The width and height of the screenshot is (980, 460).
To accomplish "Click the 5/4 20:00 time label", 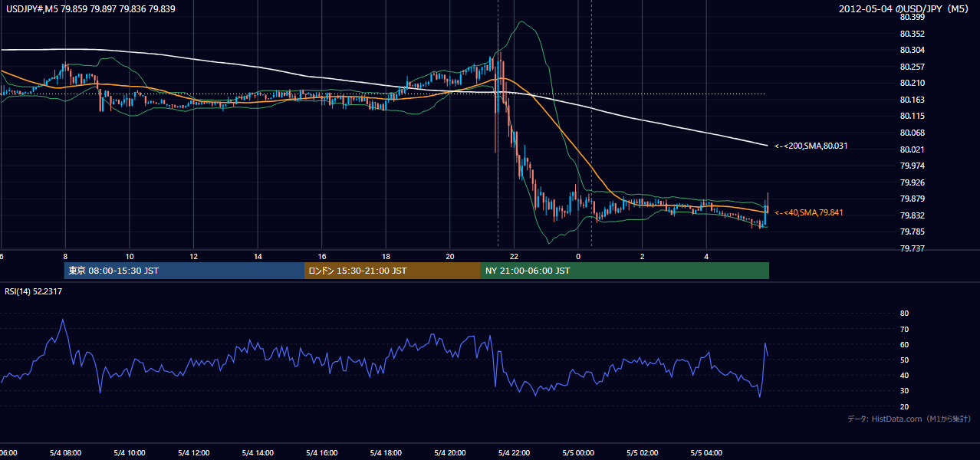I will [x=449, y=453].
